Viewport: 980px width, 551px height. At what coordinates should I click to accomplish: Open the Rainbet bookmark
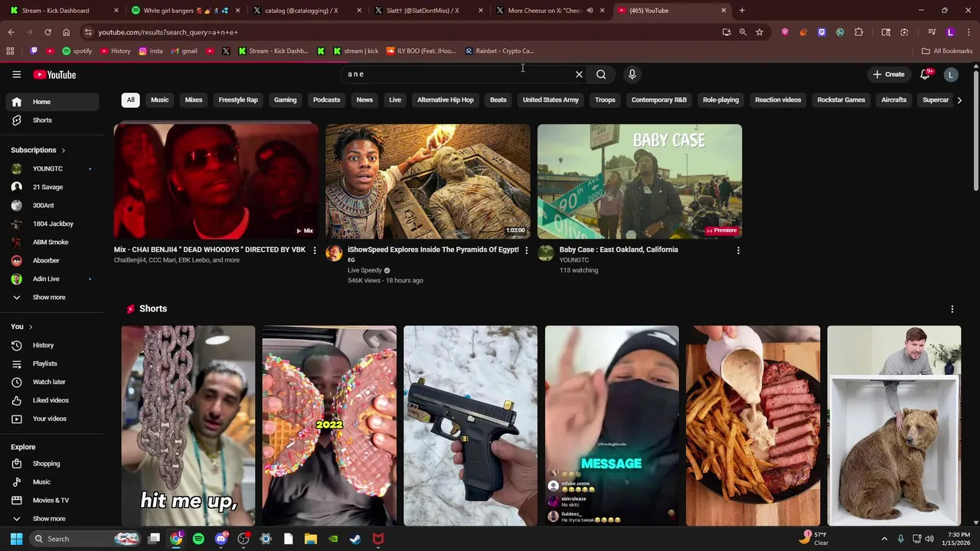coord(500,51)
